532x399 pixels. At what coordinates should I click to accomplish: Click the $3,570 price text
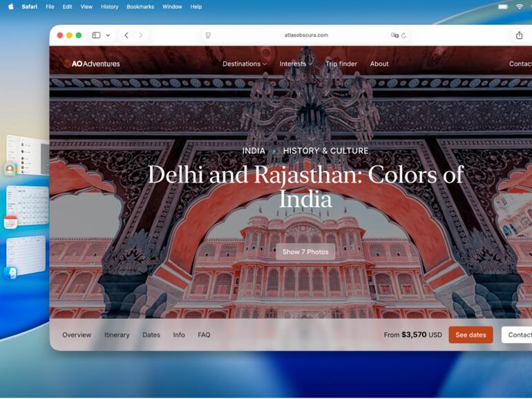[414, 335]
